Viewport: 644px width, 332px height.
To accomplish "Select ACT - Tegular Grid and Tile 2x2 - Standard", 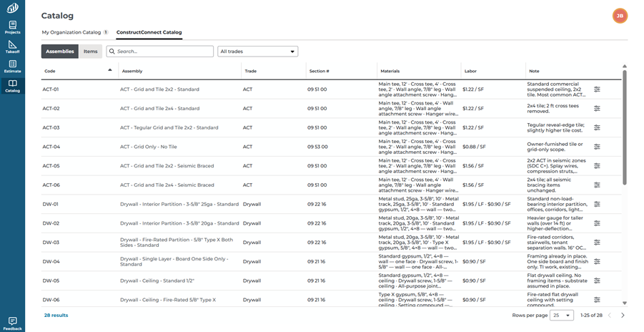I will coord(169,127).
